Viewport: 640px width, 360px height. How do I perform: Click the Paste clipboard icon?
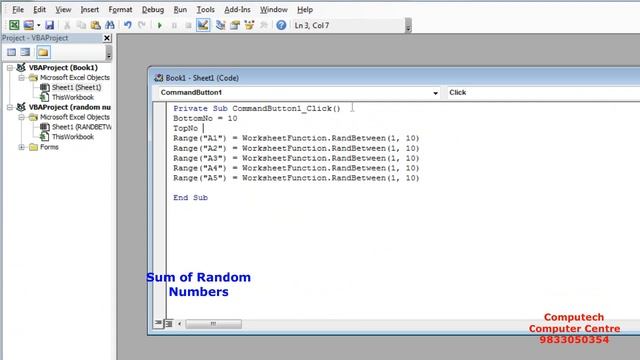pos(96,25)
